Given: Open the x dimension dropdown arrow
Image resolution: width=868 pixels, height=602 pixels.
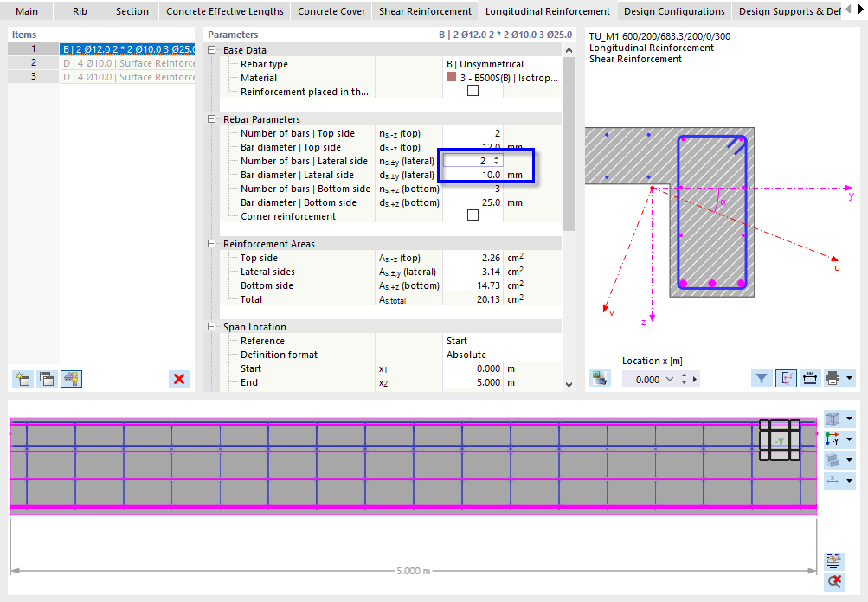Looking at the screenshot, I should pos(849,480).
